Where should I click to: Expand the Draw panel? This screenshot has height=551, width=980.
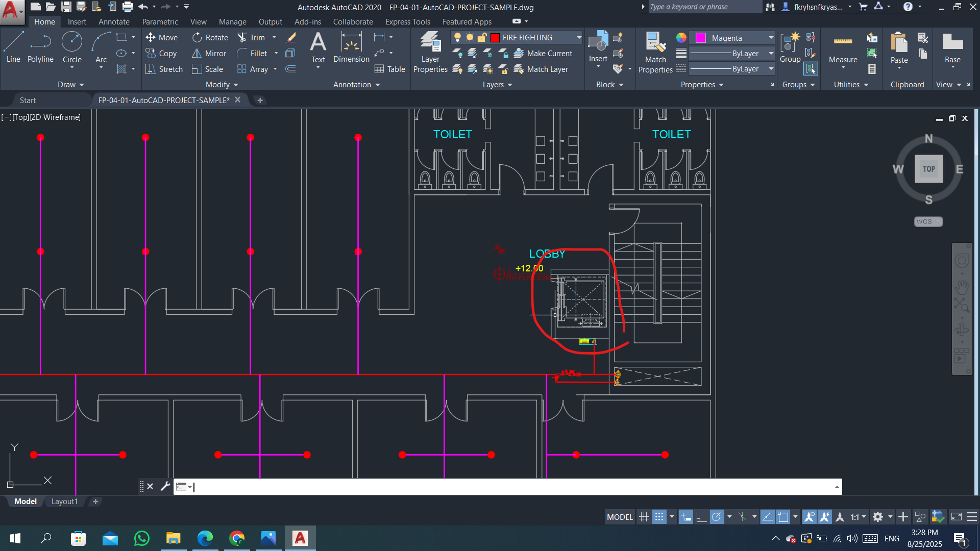click(70, 84)
